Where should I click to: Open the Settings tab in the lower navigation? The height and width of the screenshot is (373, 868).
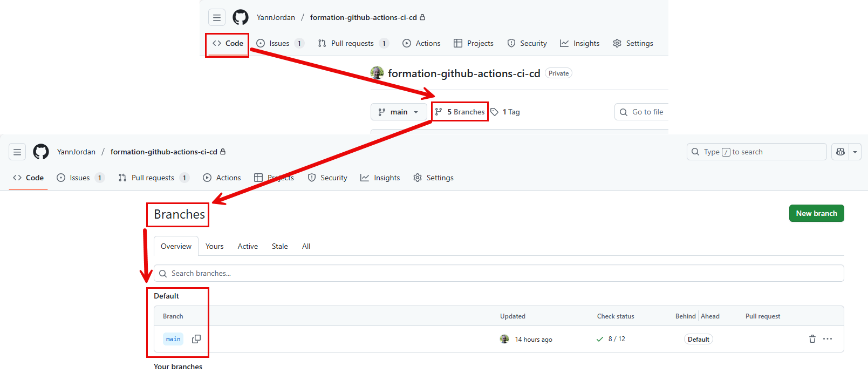(x=433, y=178)
